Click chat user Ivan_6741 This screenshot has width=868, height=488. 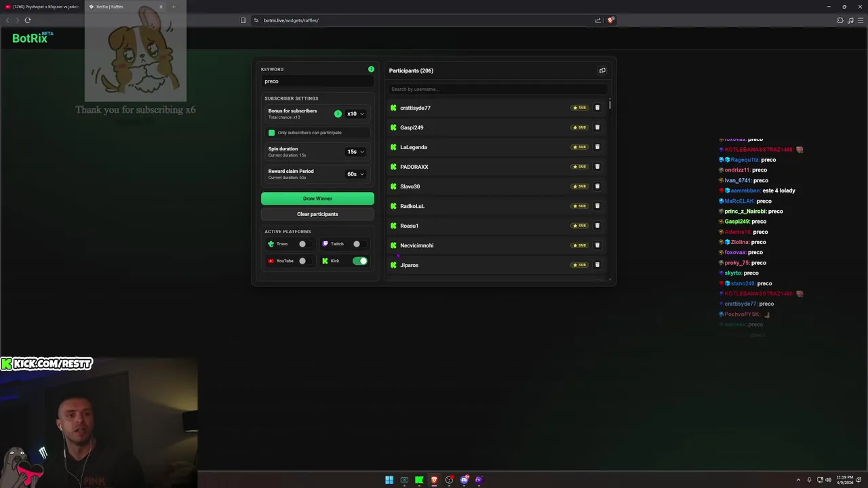pyautogui.click(x=738, y=180)
